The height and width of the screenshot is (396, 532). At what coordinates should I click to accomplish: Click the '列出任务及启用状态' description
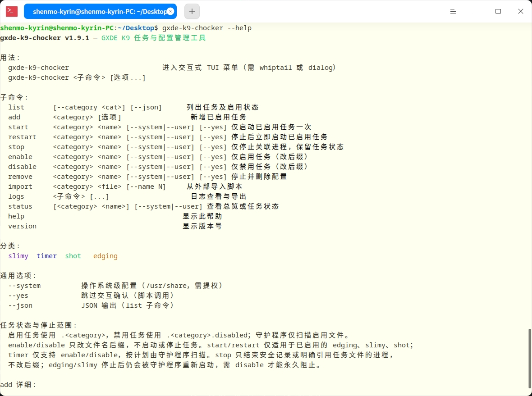[223, 107]
